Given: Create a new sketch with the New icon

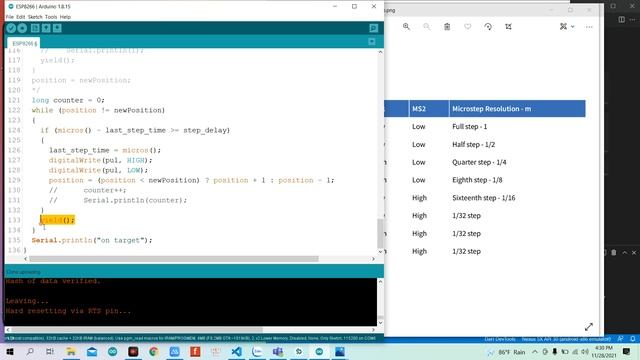Looking at the screenshot, I should pos(35,28).
